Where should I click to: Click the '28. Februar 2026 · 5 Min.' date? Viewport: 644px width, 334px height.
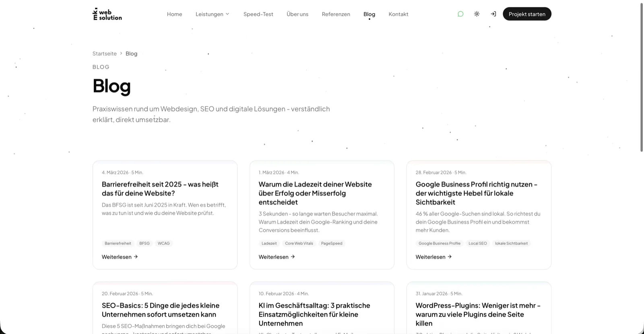click(441, 172)
